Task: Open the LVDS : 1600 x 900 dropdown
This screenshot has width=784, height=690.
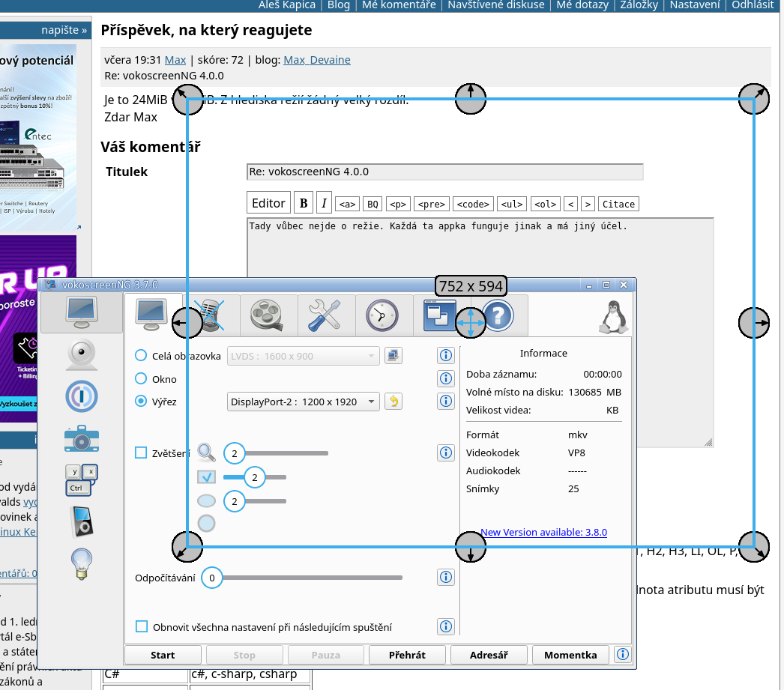Action: click(303, 357)
